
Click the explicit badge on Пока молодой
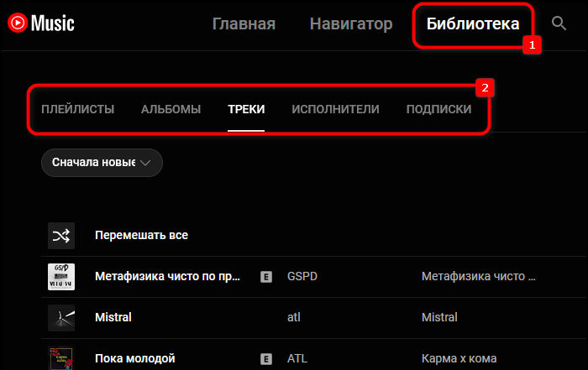[x=266, y=359]
